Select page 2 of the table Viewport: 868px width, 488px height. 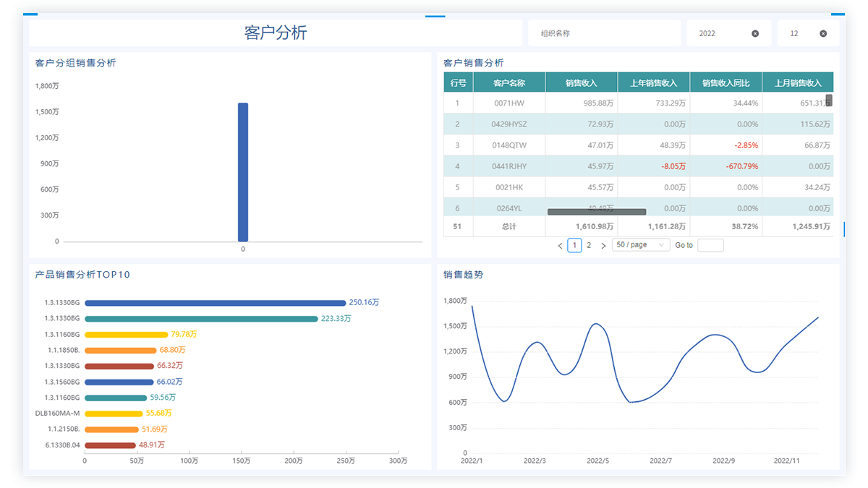tap(589, 245)
